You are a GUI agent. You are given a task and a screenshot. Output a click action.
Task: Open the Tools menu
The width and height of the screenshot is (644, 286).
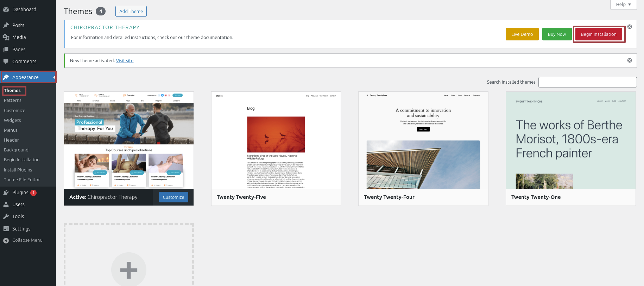[x=28, y=216]
